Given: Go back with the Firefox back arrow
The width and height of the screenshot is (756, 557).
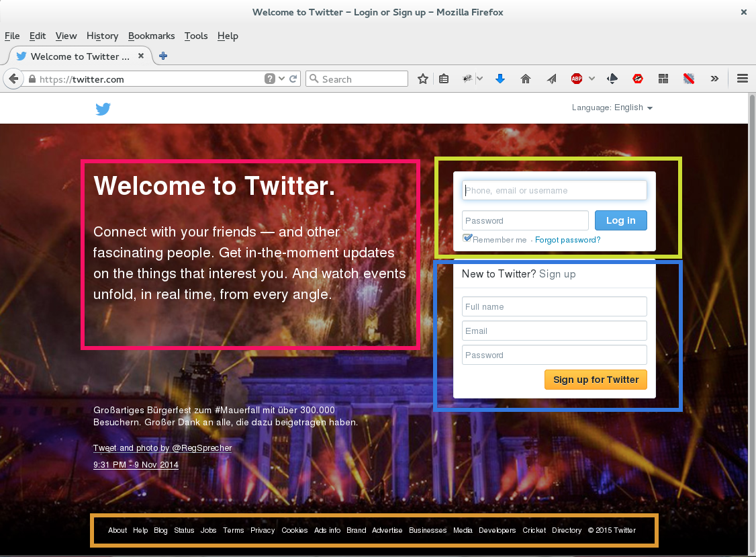Looking at the screenshot, I should click(x=13, y=79).
